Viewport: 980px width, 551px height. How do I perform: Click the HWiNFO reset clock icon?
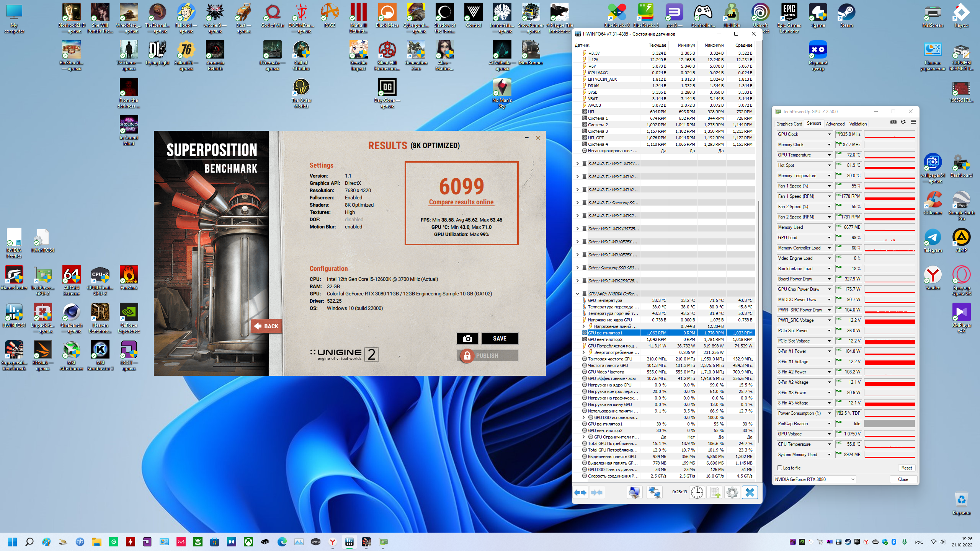[x=697, y=492]
